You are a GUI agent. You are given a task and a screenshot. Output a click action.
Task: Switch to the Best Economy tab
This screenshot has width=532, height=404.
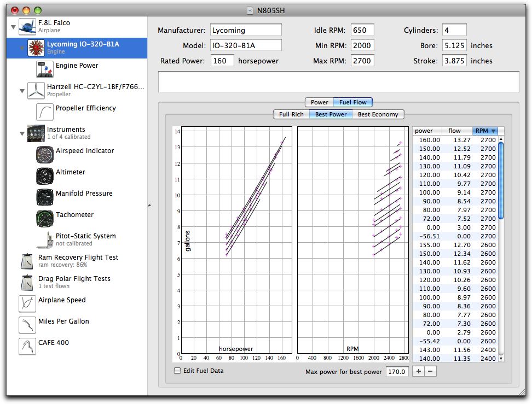[x=378, y=114]
